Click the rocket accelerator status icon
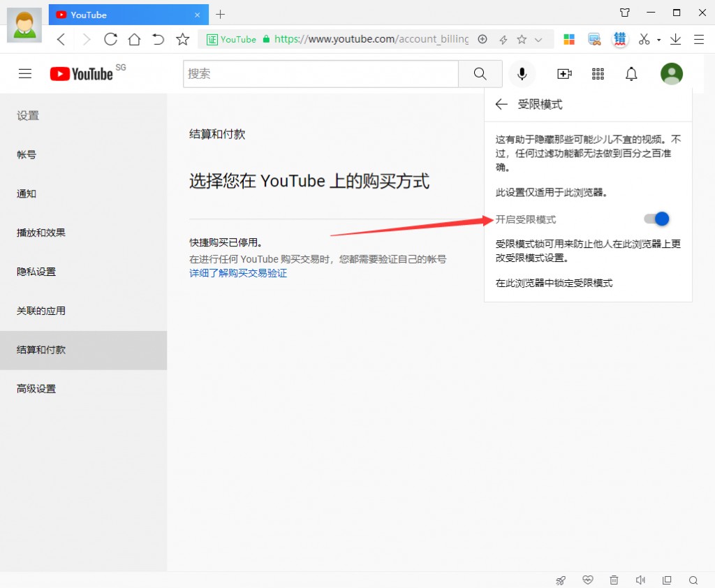 click(x=561, y=580)
